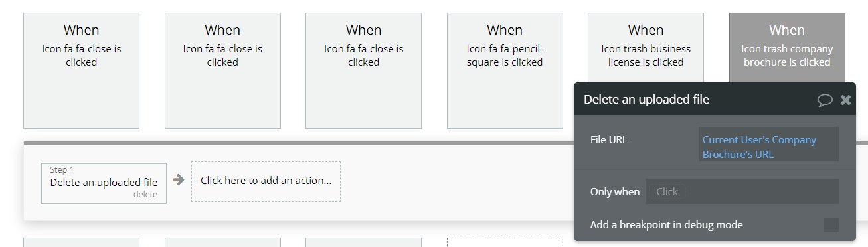This screenshot has width=868, height=247.
Task: Select Step 1 Delete an uploaded file
Action: [x=104, y=183]
